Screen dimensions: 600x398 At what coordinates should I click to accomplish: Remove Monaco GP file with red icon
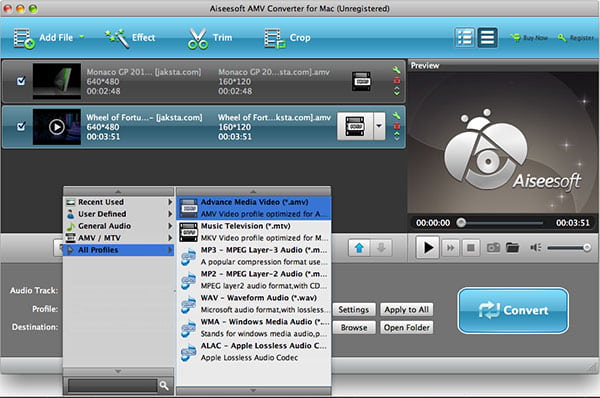tap(397, 80)
